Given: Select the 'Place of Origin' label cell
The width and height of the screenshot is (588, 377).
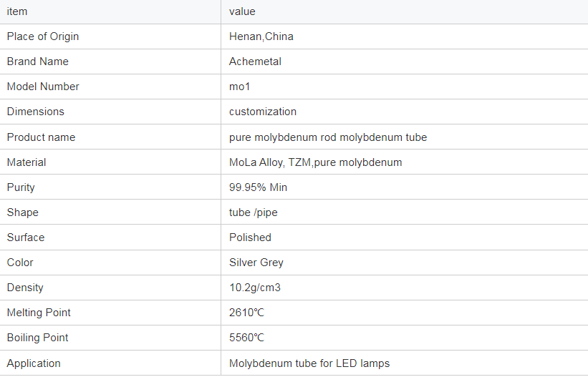Looking at the screenshot, I should 43,36.
